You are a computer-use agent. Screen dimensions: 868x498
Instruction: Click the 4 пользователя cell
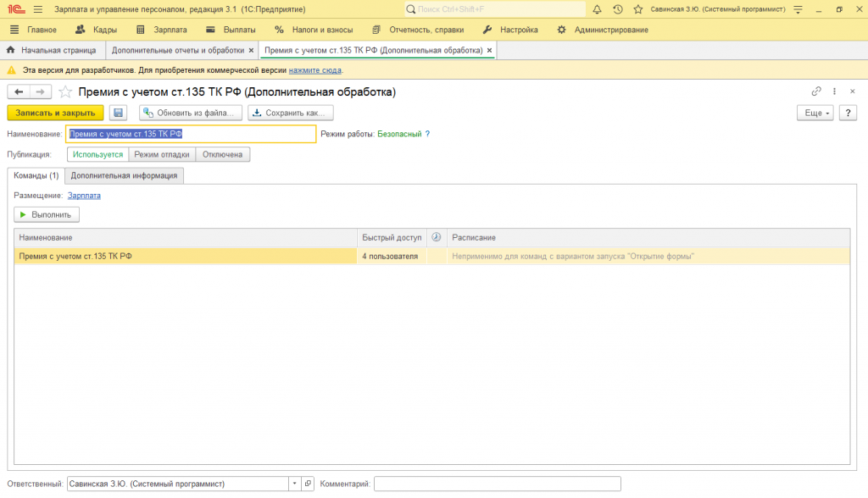click(392, 256)
